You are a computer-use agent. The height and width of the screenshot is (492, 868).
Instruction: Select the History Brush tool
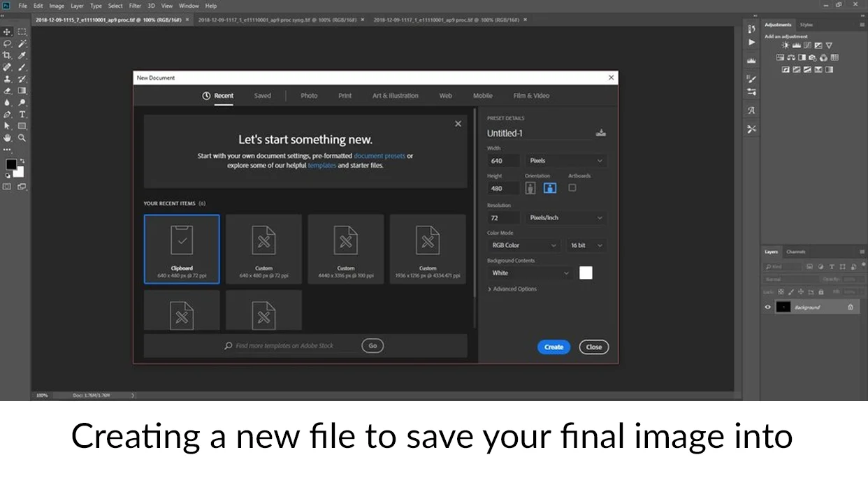pos(22,79)
